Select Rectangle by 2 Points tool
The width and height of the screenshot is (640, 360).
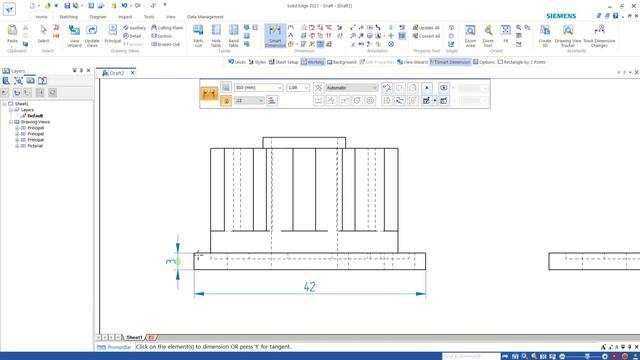[522, 62]
